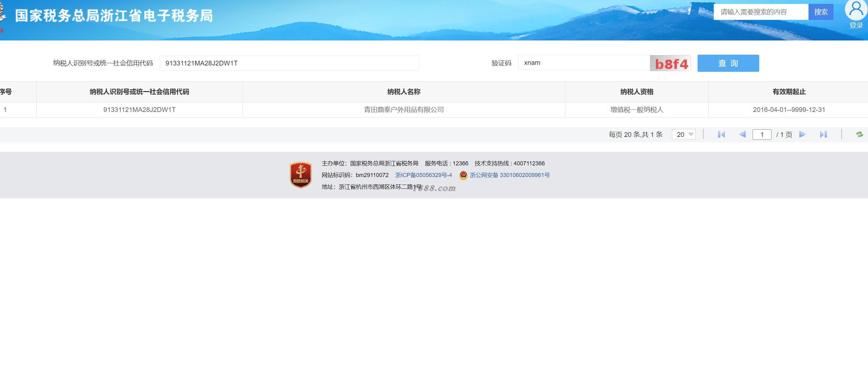Select the 青田鼎泰户外用品有限公司 table row

tap(403, 110)
